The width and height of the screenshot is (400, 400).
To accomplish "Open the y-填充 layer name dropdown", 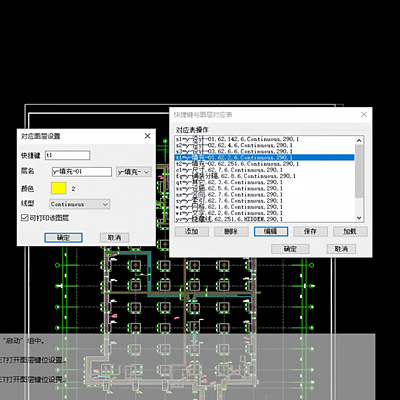I will click(x=134, y=172).
